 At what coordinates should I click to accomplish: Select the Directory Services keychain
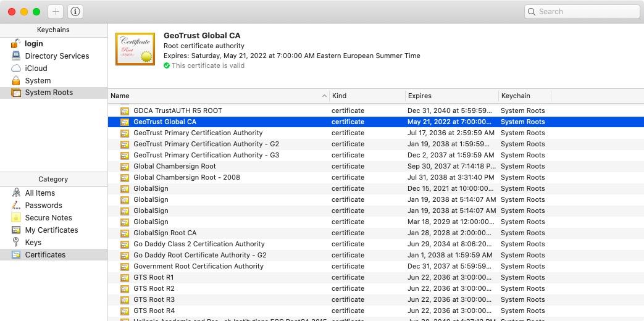pos(54,56)
